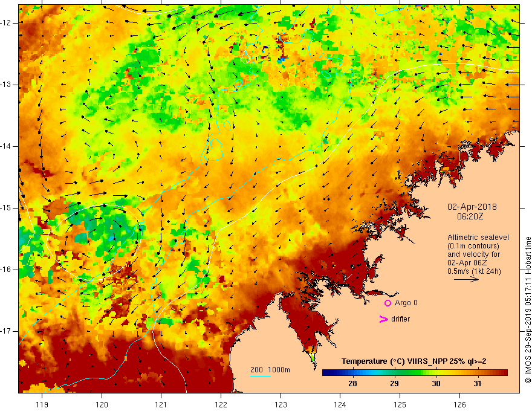
Task: Click the latitude axis label -14
Action: pyautogui.click(x=6, y=146)
